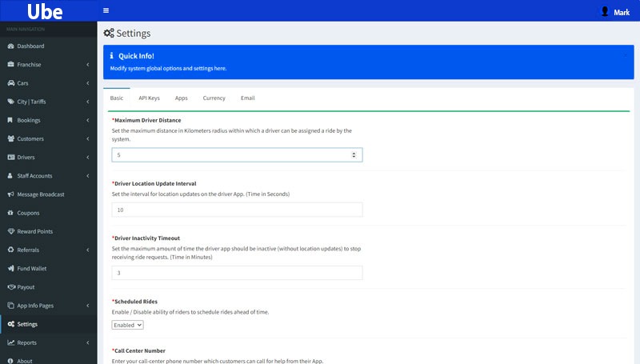
Task: Click the Dashboard icon in sidebar
Action: pyautogui.click(x=10, y=46)
